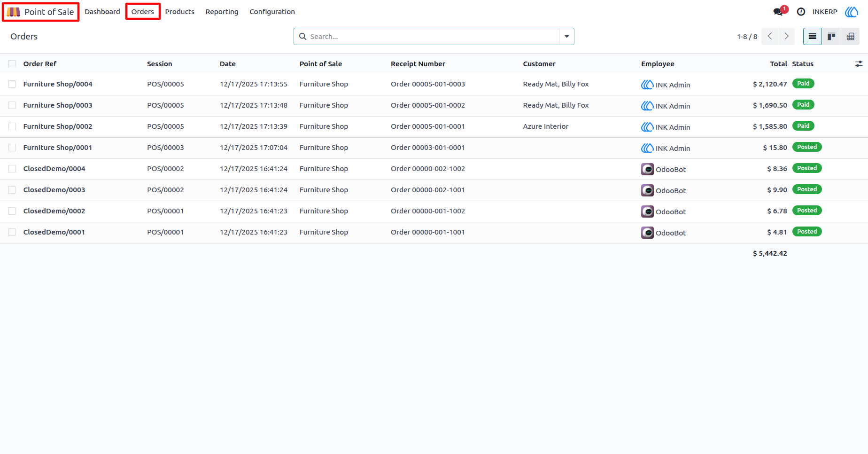The height and width of the screenshot is (454, 868).
Task: Open the activities clock icon
Action: (x=801, y=12)
